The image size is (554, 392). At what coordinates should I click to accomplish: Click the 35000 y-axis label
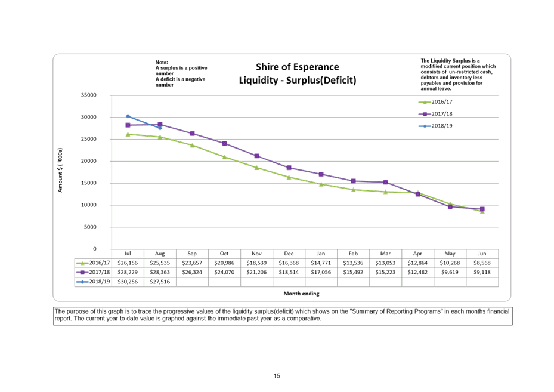89,95
